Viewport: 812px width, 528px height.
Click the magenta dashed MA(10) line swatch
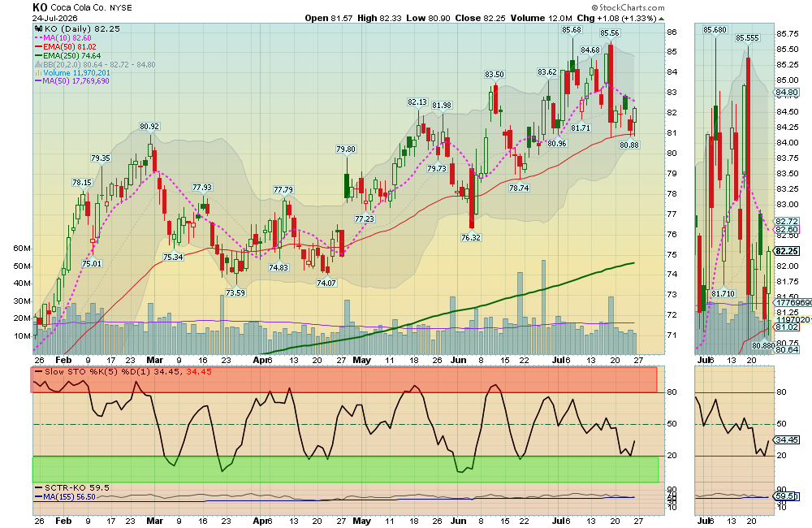(38, 38)
